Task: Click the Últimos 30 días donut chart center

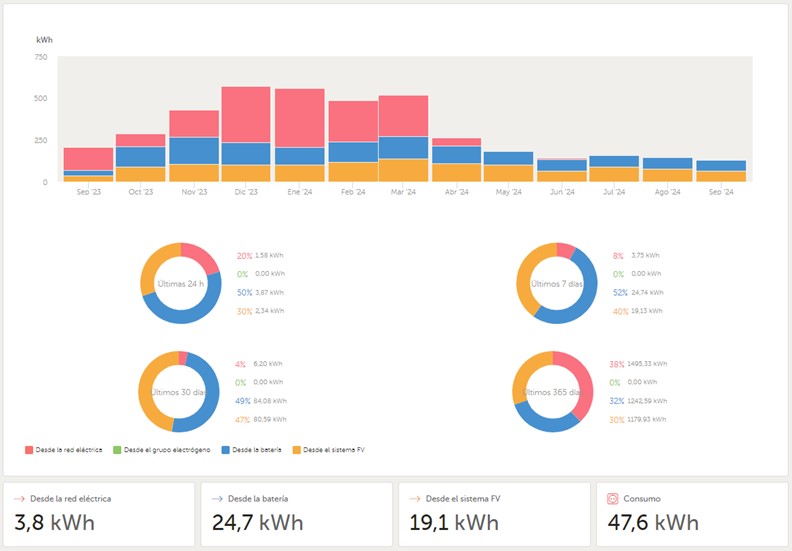Action: (x=179, y=392)
